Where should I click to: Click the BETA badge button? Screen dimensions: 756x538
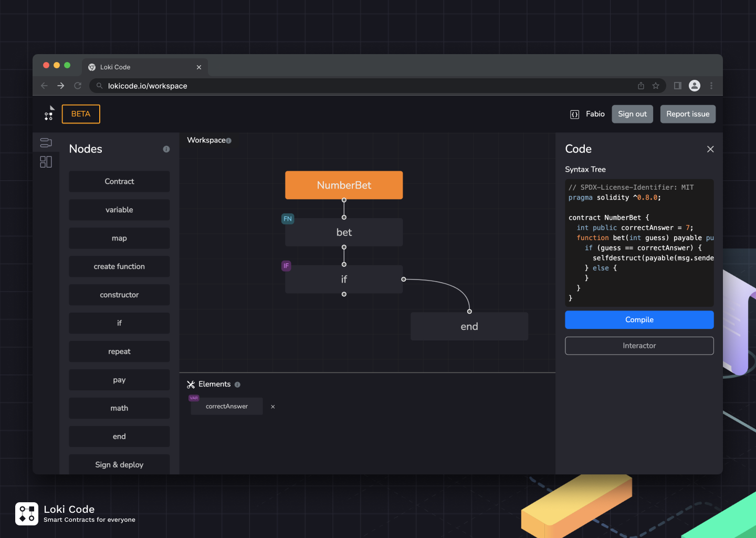[x=81, y=114]
